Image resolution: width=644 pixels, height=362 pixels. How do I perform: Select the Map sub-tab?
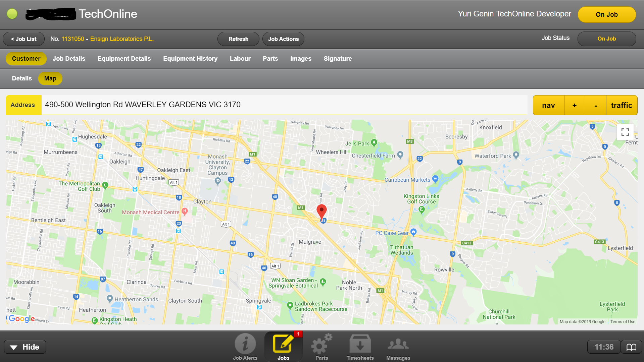coord(50,78)
